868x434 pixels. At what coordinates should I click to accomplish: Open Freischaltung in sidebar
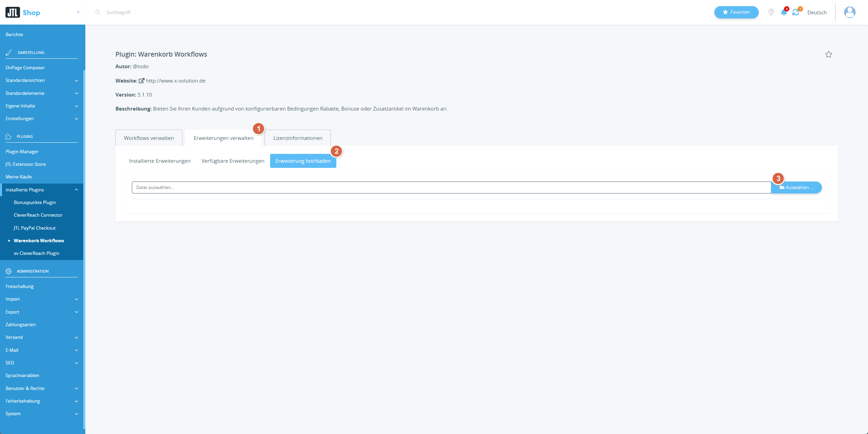[x=20, y=286]
